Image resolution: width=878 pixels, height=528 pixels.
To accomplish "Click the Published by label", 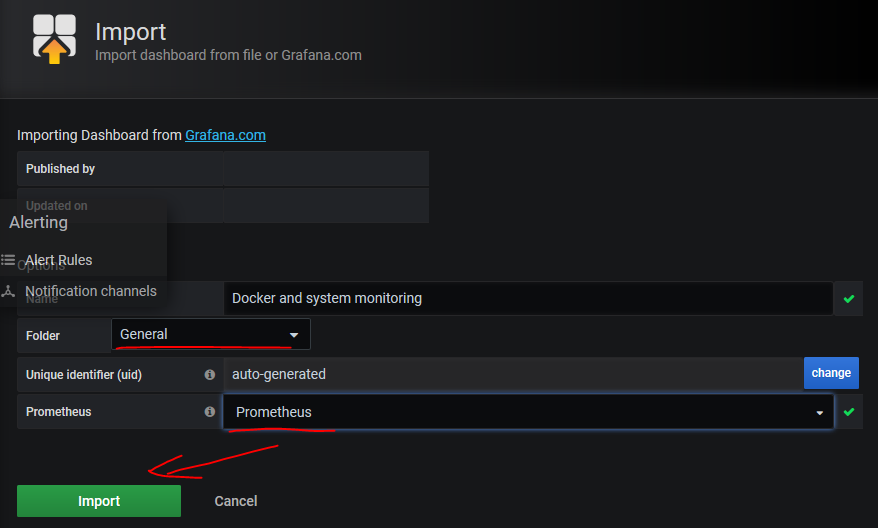I will pyautogui.click(x=60, y=169).
